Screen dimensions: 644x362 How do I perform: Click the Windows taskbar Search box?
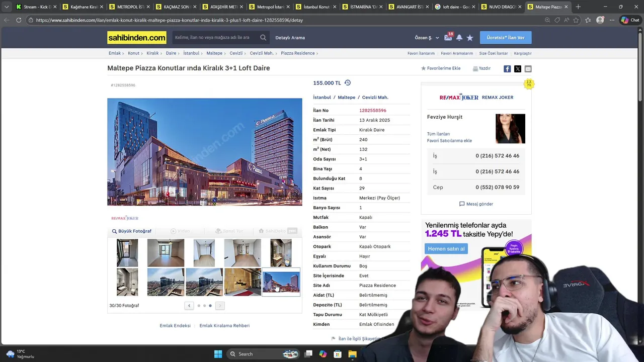[263, 354]
